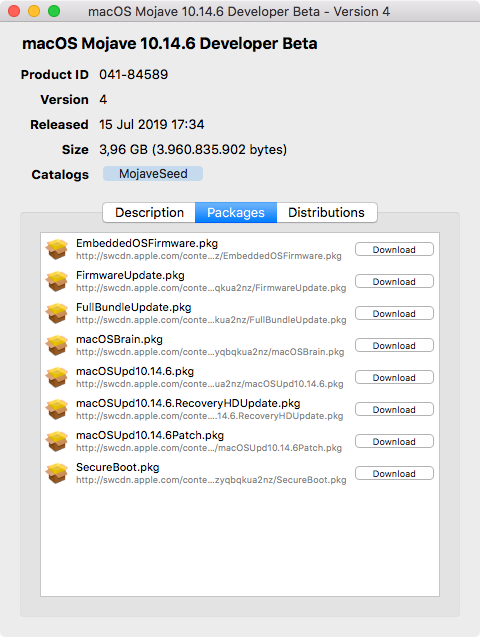480x637 pixels.
Task: Download macOSUpd10.14.6Patch.pkg
Action: click(394, 442)
